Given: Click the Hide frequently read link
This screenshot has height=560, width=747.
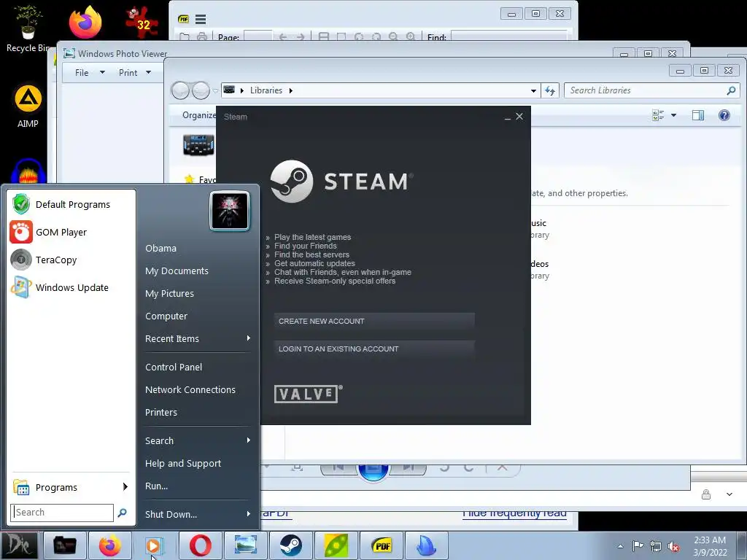Looking at the screenshot, I should (x=514, y=513).
